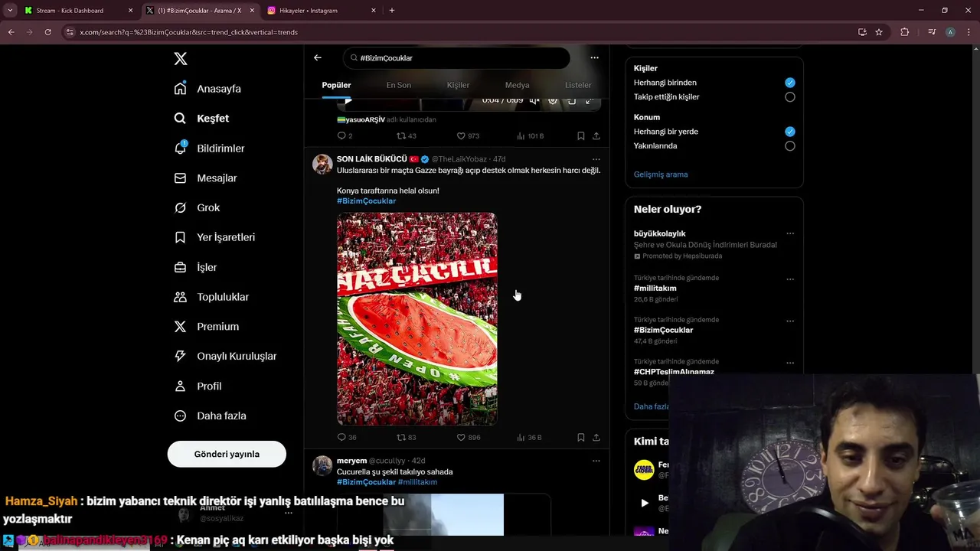This screenshot has width=980, height=551.
Task: Switch to Stream - Kick Dashboard browser tab
Action: pyautogui.click(x=79, y=11)
